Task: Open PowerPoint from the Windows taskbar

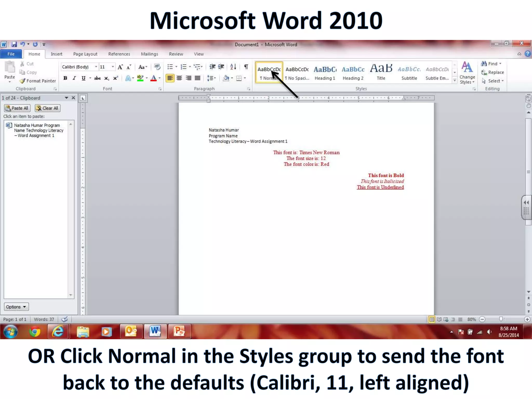Action: (x=179, y=331)
